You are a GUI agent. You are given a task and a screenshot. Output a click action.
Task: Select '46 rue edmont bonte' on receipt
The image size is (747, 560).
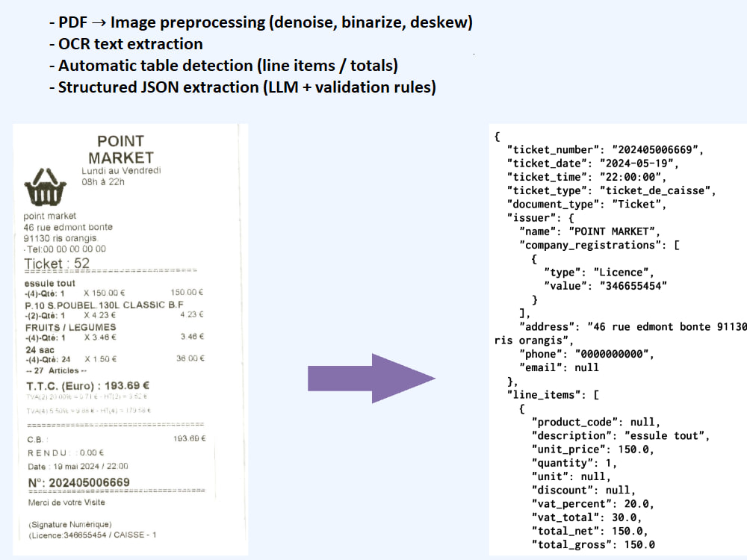[68, 227]
